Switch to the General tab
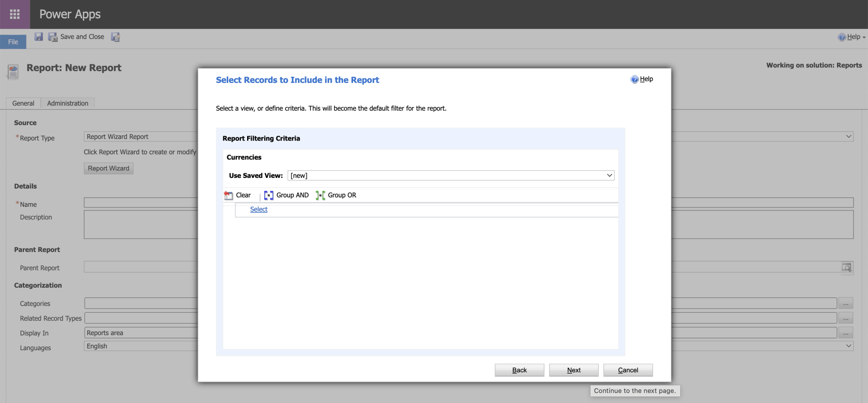Screen dimensions: 868x403 click(x=23, y=103)
